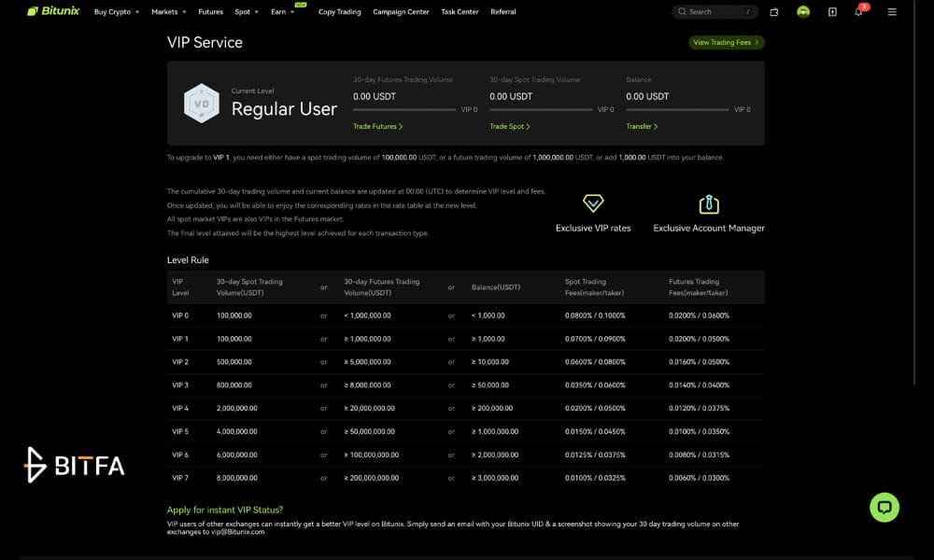Expand the Markets dropdown
The height and width of the screenshot is (560, 934).
[168, 12]
